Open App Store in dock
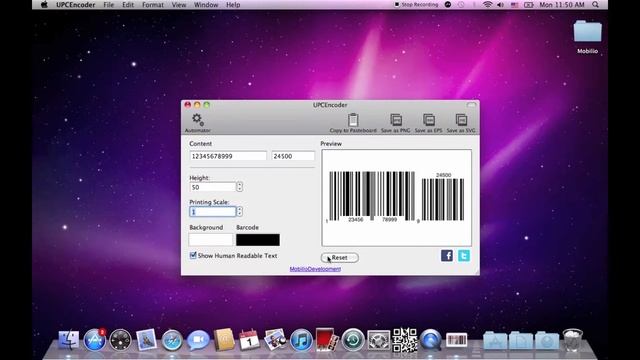Viewport: 640px width, 360px height. pos(95,340)
